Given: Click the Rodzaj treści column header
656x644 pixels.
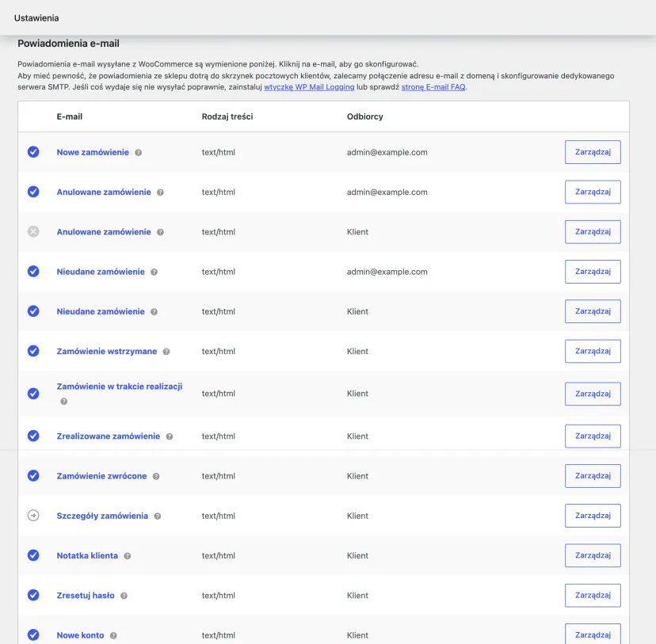Looking at the screenshot, I should [227, 116].
